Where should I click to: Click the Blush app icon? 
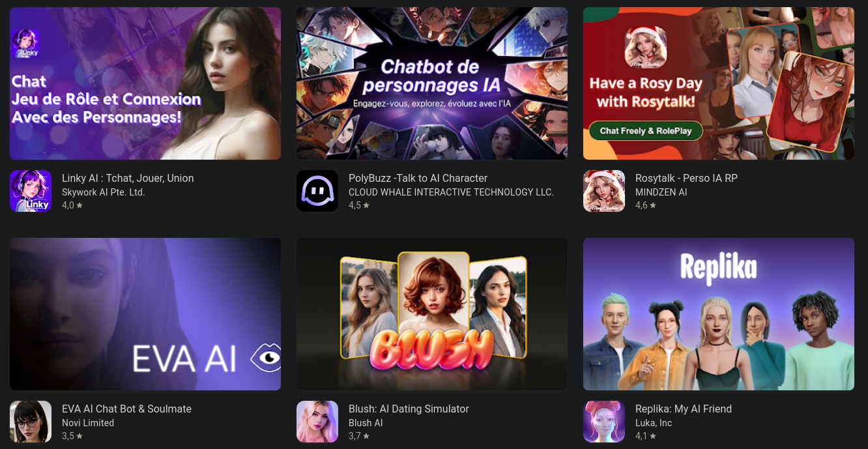(x=317, y=422)
